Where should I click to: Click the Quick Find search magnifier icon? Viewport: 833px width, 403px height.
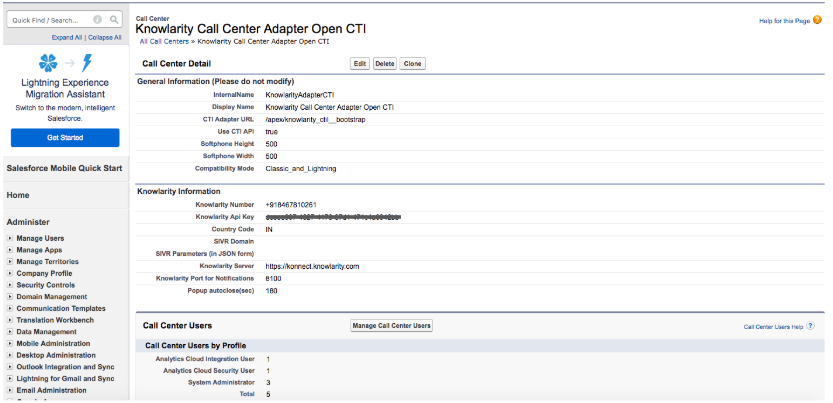pos(114,20)
